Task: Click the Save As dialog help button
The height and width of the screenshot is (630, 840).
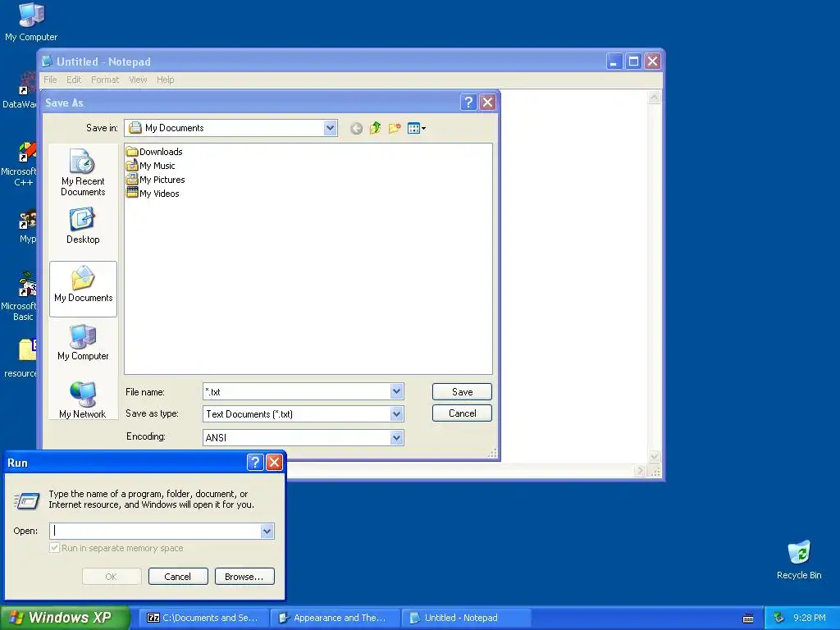Action: tap(468, 102)
